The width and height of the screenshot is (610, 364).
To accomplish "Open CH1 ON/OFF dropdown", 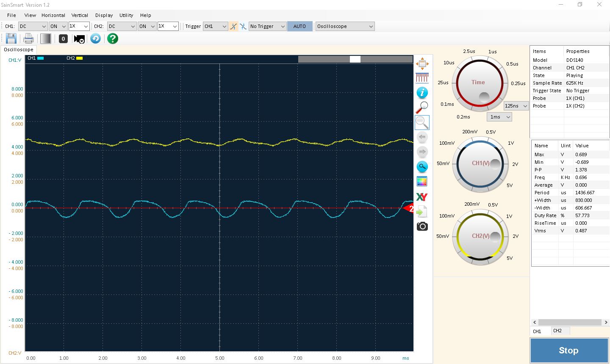I will (58, 26).
